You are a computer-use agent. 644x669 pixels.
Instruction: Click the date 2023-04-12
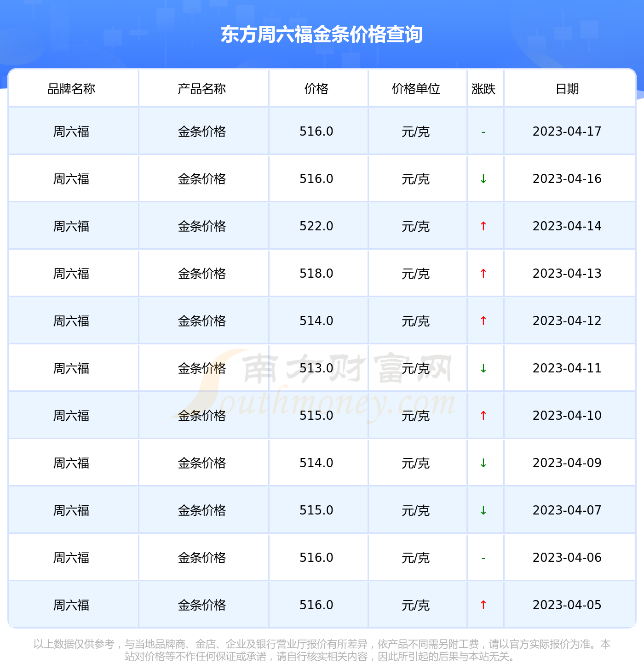(567, 321)
